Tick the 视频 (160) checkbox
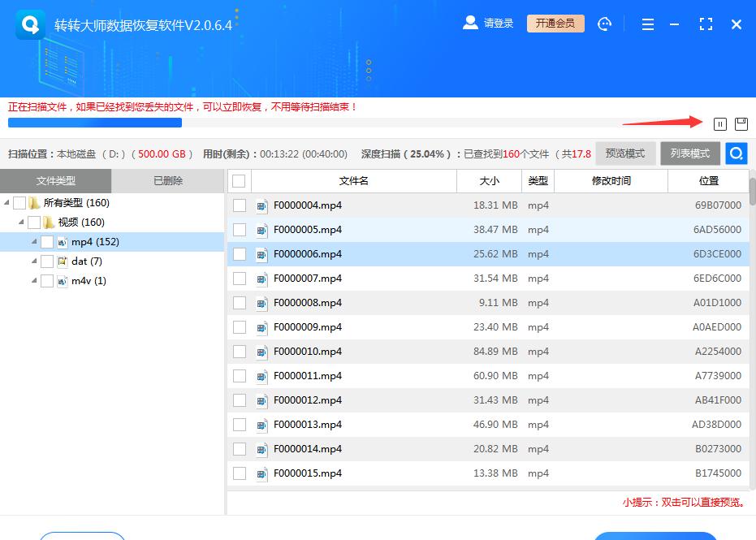This screenshot has height=540, width=756. 34,222
